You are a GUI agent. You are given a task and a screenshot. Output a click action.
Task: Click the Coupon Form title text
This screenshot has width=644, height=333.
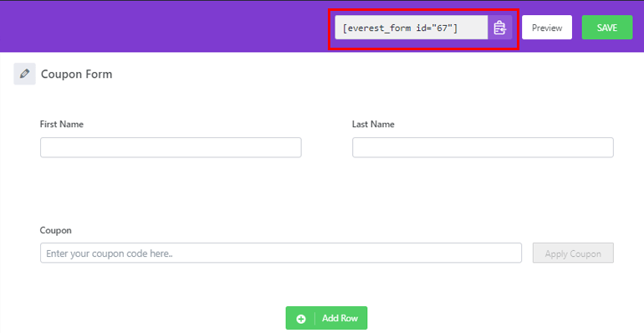click(x=76, y=74)
